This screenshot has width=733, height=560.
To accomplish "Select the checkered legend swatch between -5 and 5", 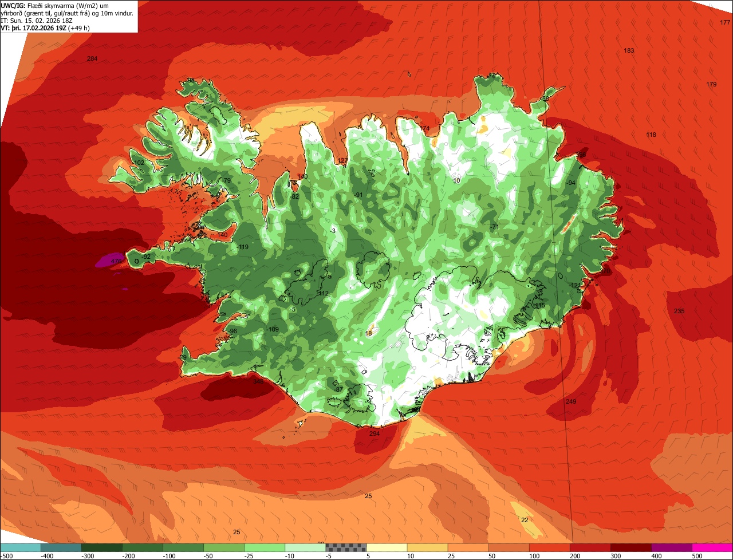I will [345, 547].
